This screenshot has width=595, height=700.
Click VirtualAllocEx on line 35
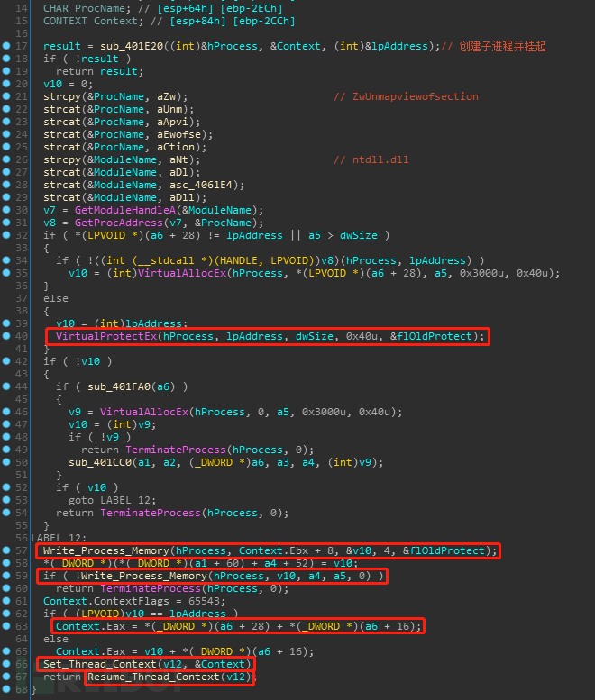tap(182, 273)
